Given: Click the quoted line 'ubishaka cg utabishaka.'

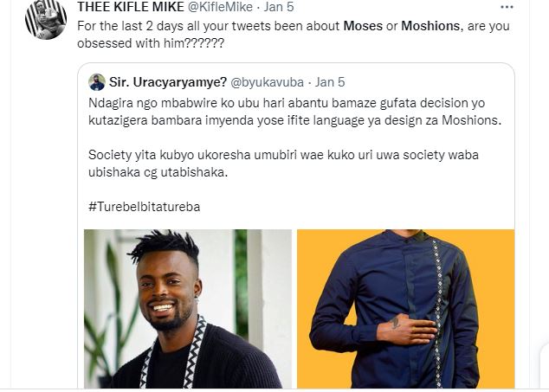Looking at the screenshot, I should click(158, 172).
